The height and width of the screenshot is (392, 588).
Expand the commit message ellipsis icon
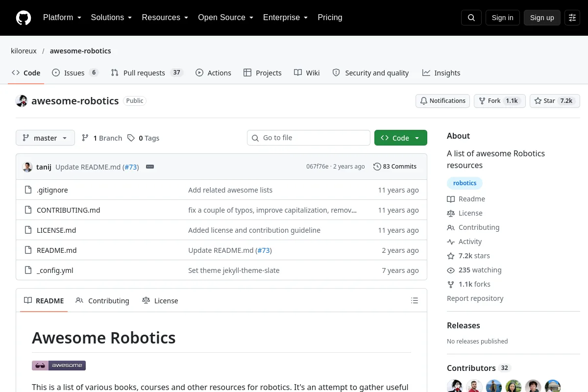click(150, 167)
